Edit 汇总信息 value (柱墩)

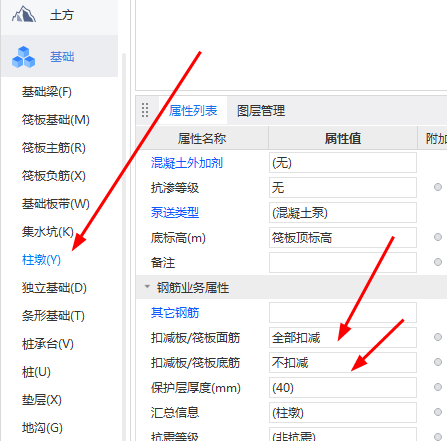coord(343,412)
